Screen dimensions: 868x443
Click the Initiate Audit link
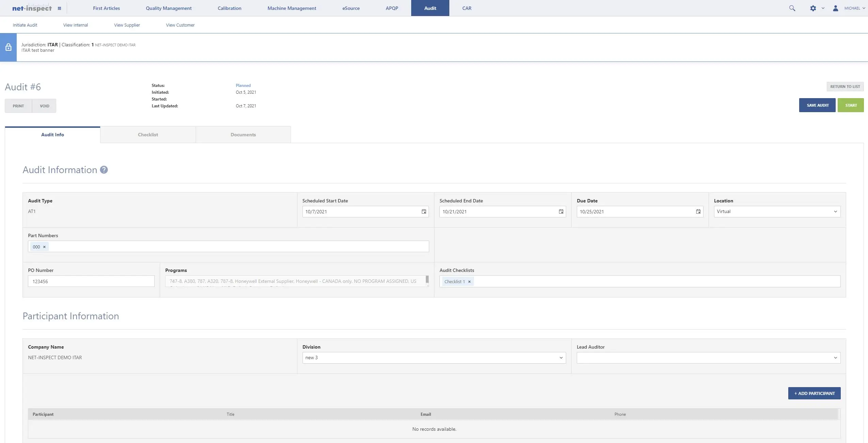point(25,25)
